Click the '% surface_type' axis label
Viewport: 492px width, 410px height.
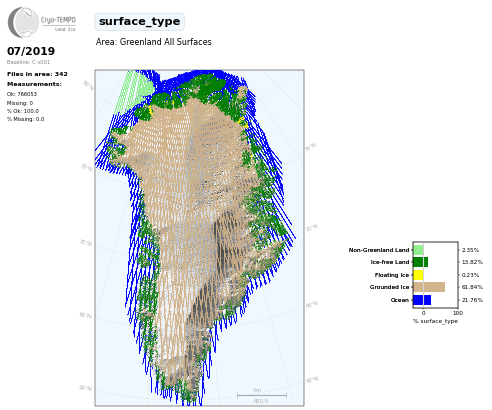point(435,321)
